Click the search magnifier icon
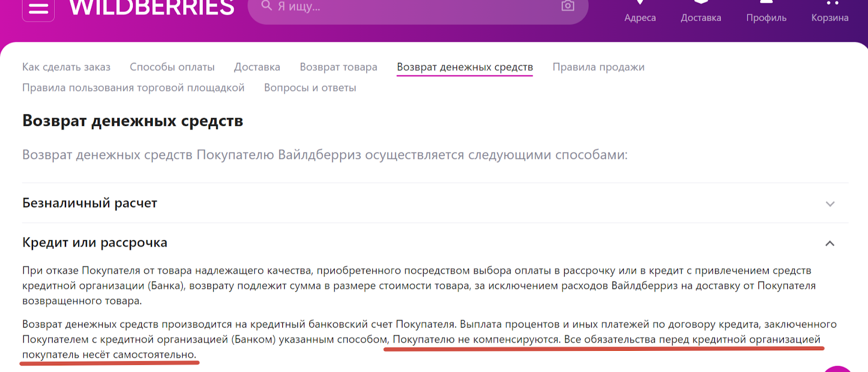 tap(266, 5)
